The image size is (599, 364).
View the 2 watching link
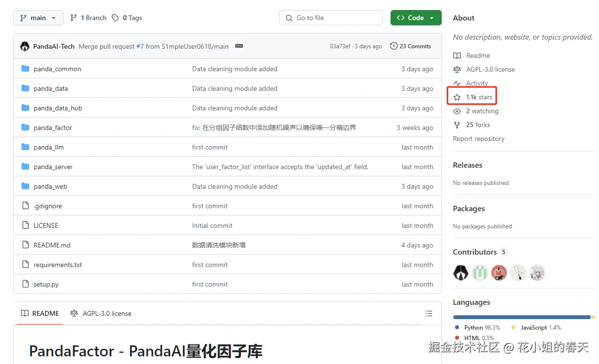[482, 111]
